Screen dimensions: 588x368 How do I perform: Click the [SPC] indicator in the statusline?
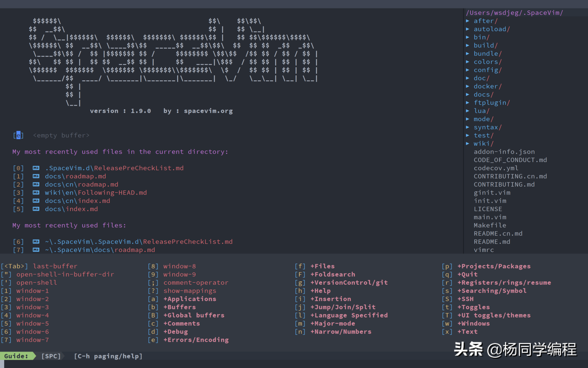tap(51, 356)
